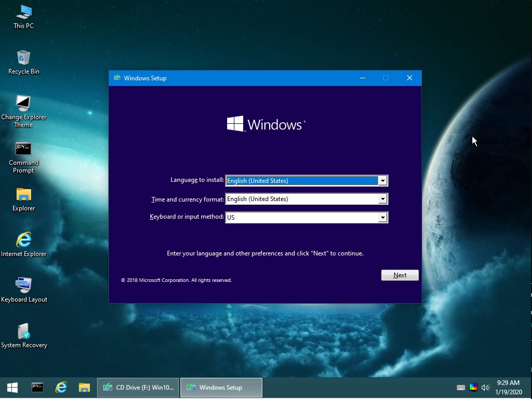Click the Time and currency format field

click(x=306, y=199)
